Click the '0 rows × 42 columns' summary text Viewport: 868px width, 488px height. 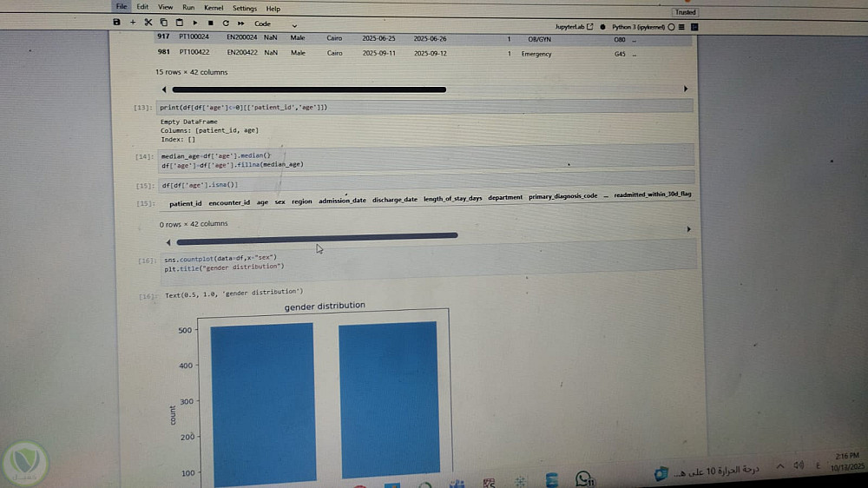point(194,224)
